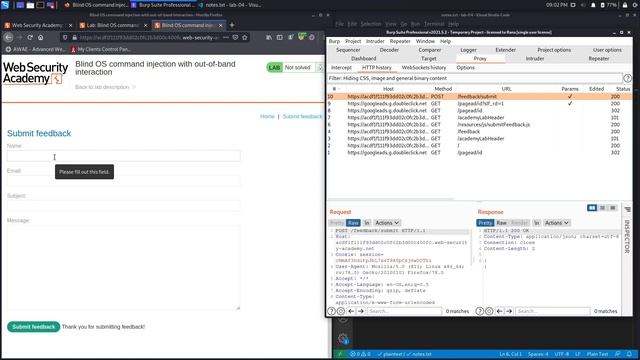The width and height of the screenshot is (640, 360).
Task: Open Firefox library icon
Action: [269, 37]
